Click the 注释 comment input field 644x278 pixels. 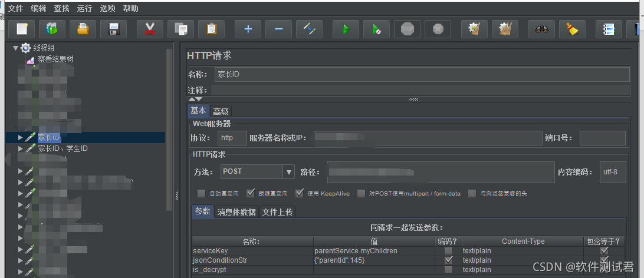coord(420,90)
